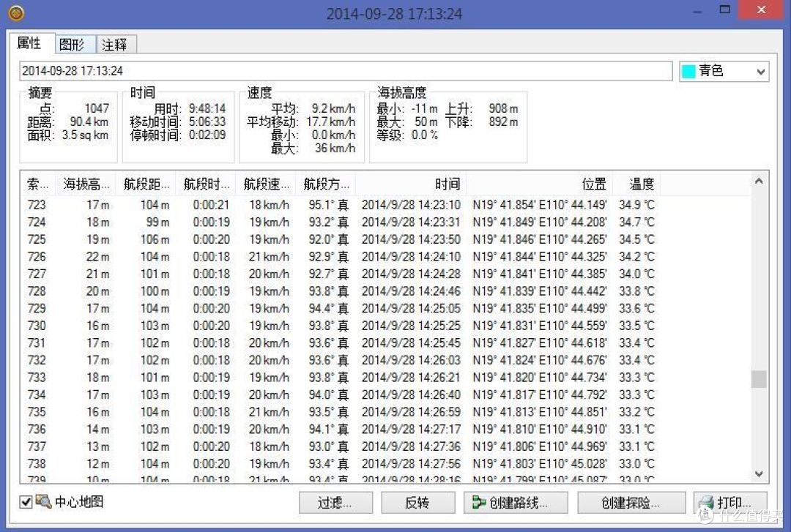Sort by the 航段速... column header
The image size is (791, 532).
tap(265, 184)
